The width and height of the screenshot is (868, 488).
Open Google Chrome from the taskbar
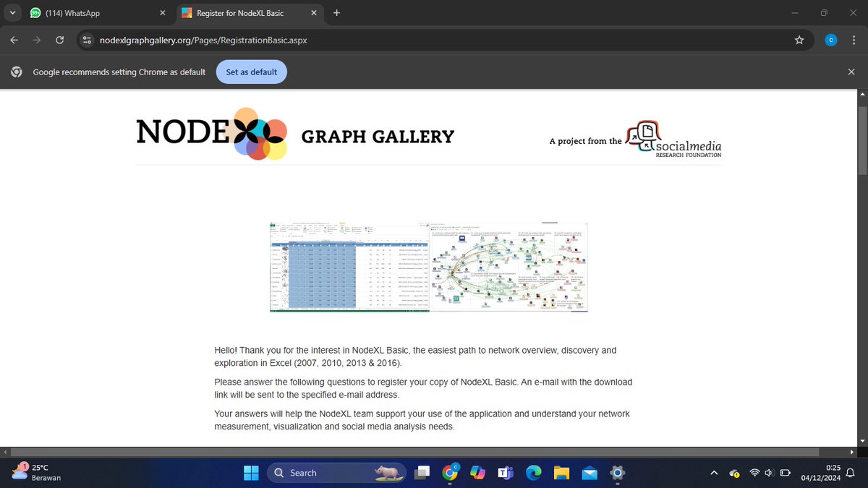point(451,473)
